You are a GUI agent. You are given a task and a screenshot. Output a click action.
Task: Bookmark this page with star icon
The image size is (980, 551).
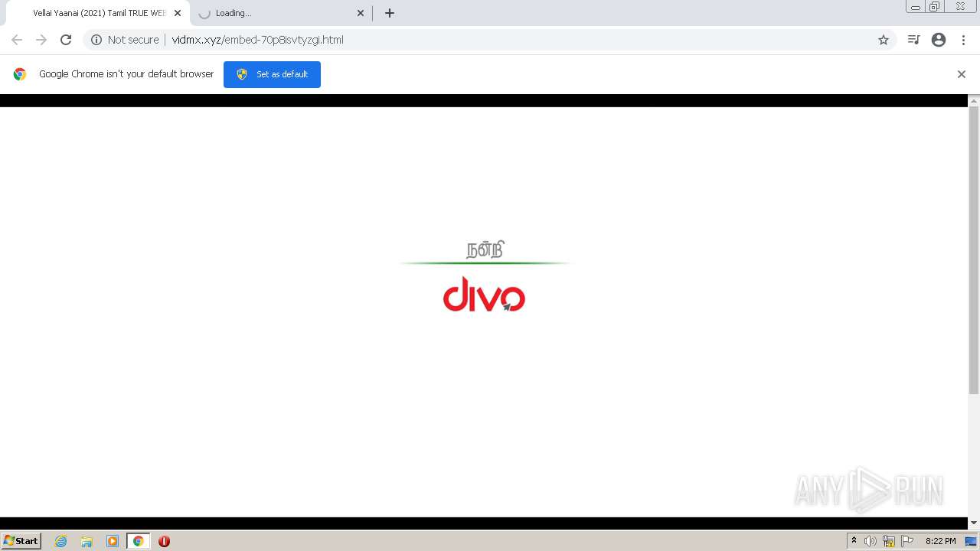(x=884, y=40)
